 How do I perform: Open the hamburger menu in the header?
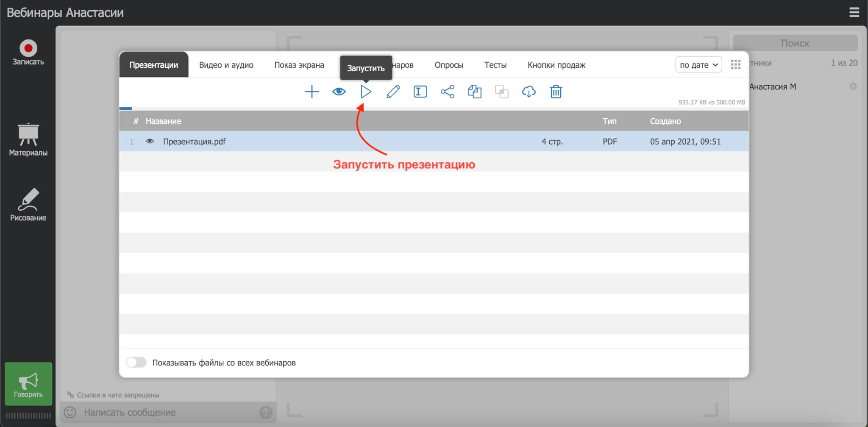(854, 12)
